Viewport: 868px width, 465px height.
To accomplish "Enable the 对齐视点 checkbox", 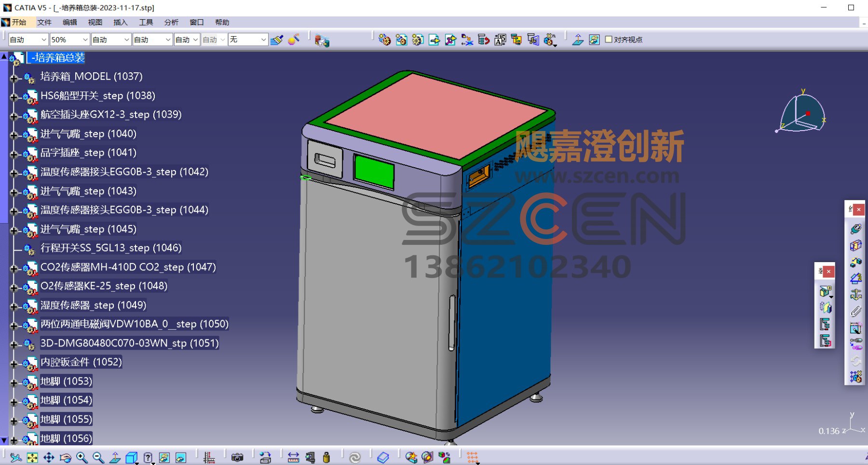I will 609,40.
